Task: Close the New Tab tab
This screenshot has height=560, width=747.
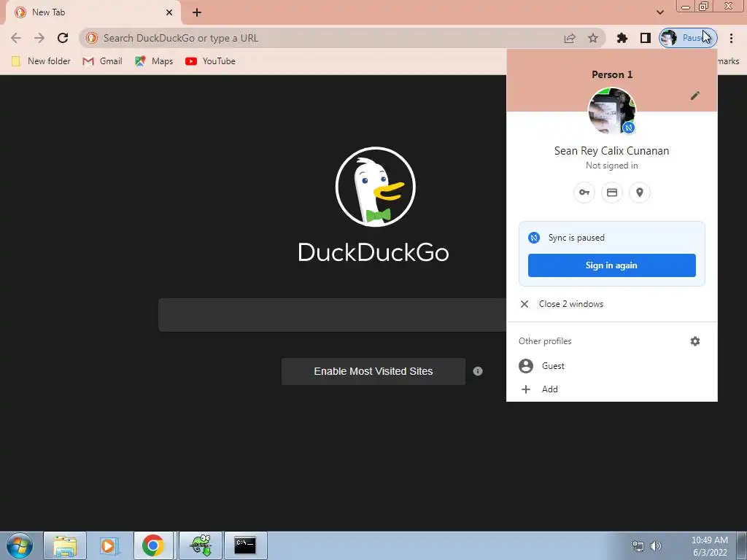Action: [169, 12]
